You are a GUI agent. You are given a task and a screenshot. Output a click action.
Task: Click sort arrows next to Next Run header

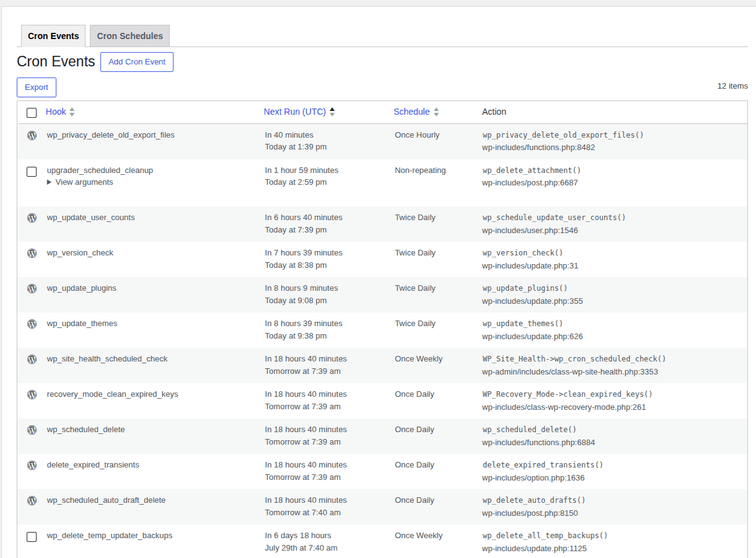(x=332, y=112)
